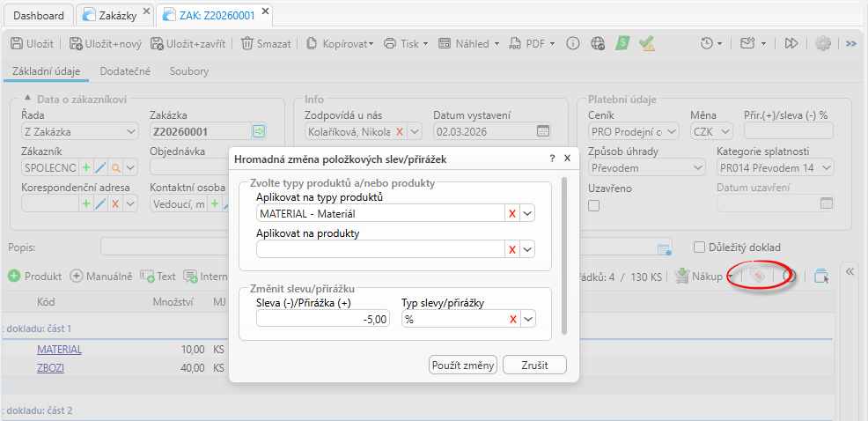The width and height of the screenshot is (868, 421).
Task: Switch to the Dodatečné tab
Action: pyautogui.click(x=125, y=71)
